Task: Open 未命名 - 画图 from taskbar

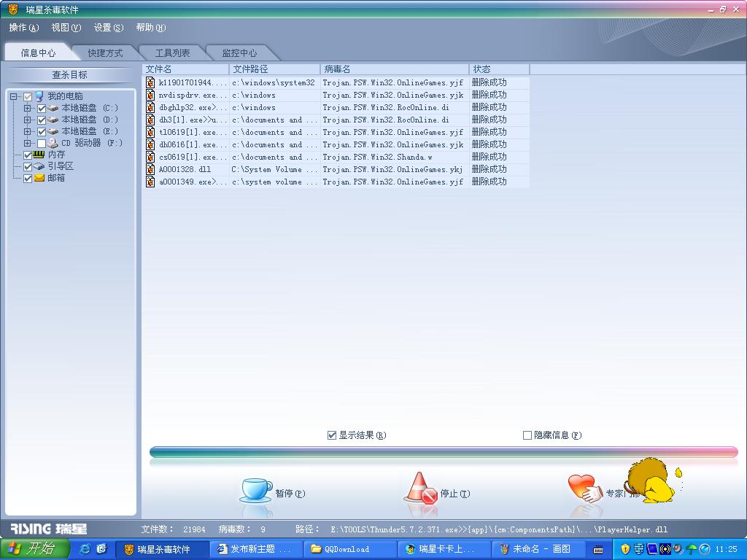Action: (x=539, y=549)
